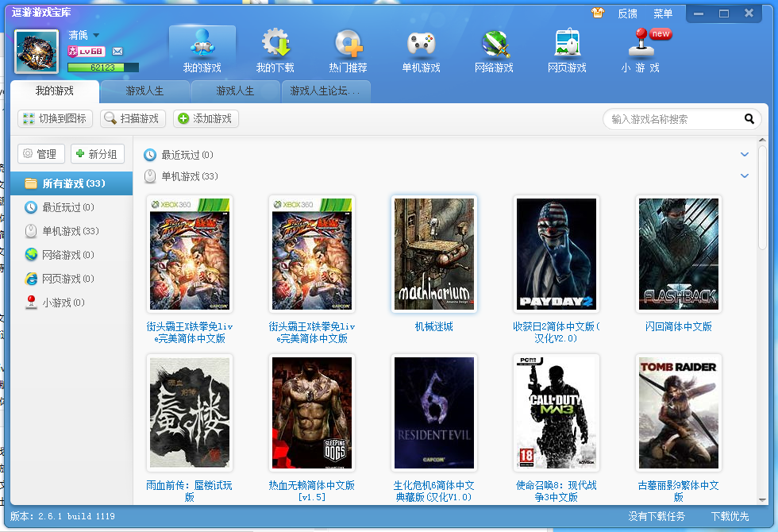778x532 pixels.
Task: Select 单机游戏 (33) in the sidebar
Action: click(71, 231)
